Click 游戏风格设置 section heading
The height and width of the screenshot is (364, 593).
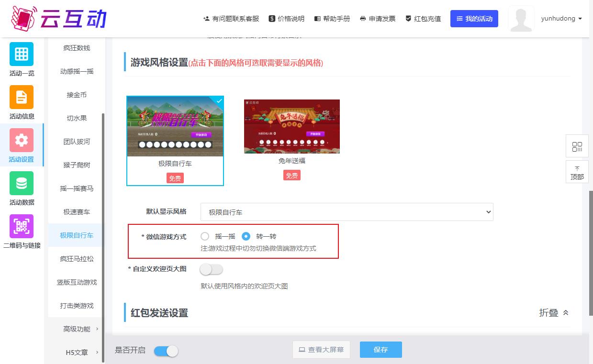[159, 63]
